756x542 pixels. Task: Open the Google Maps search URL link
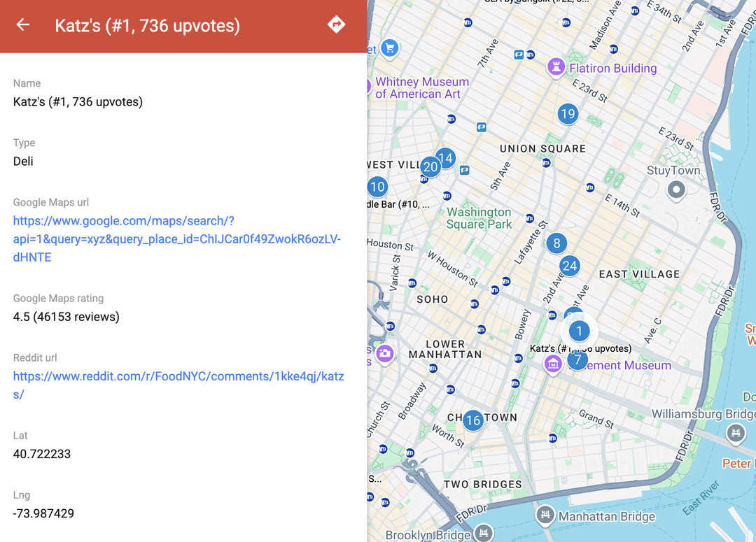(x=177, y=239)
